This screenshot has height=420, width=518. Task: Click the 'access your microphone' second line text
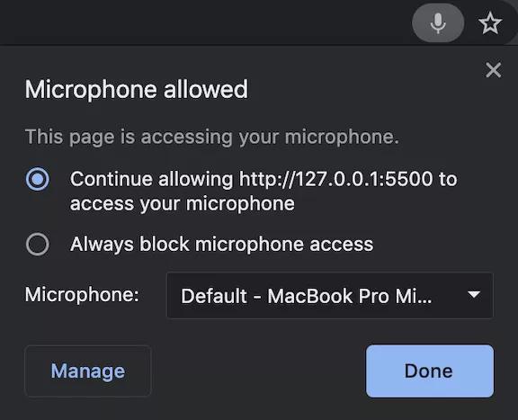[x=183, y=203]
